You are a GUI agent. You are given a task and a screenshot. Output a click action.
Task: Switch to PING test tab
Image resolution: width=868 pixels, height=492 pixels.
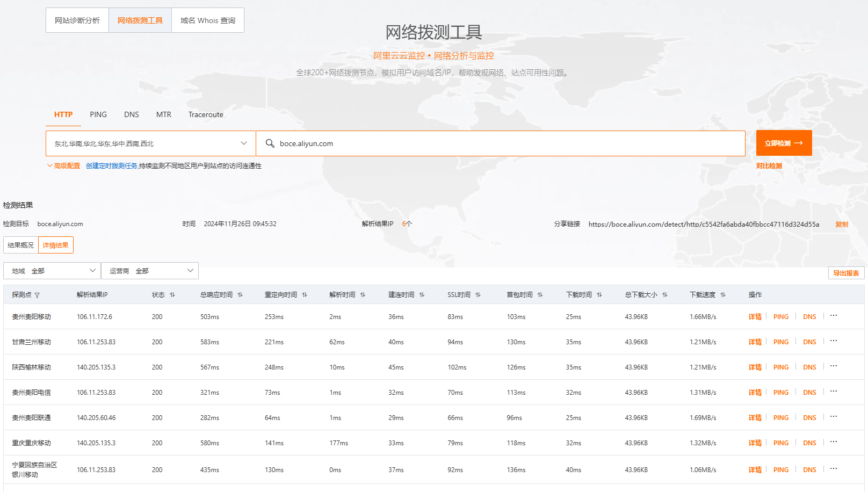click(x=98, y=114)
